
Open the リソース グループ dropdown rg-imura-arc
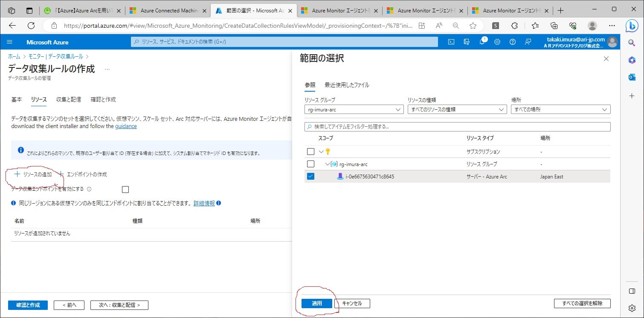(354, 109)
